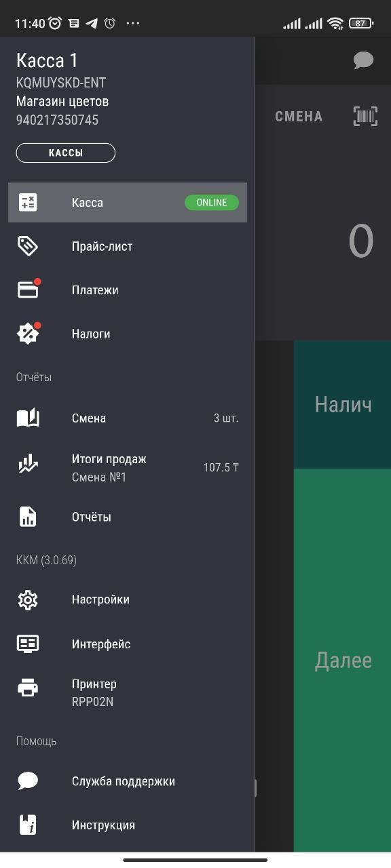
Task: Tap the КАССЫ button
Action: click(x=66, y=153)
